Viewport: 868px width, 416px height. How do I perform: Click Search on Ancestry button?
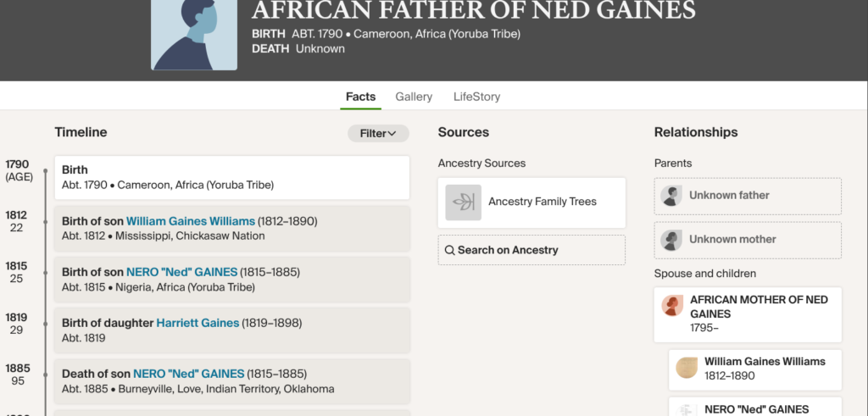tap(531, 250)
